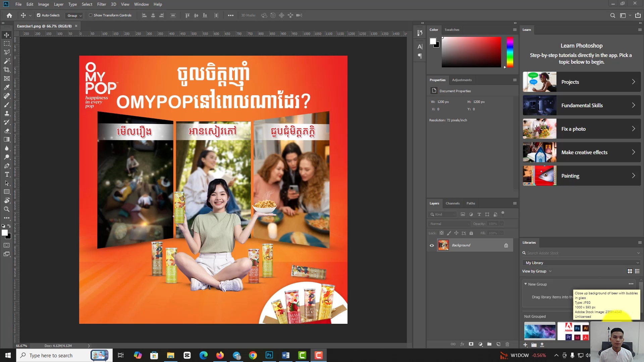Enable Show Transform Controls checkbox

coord(91,15)
